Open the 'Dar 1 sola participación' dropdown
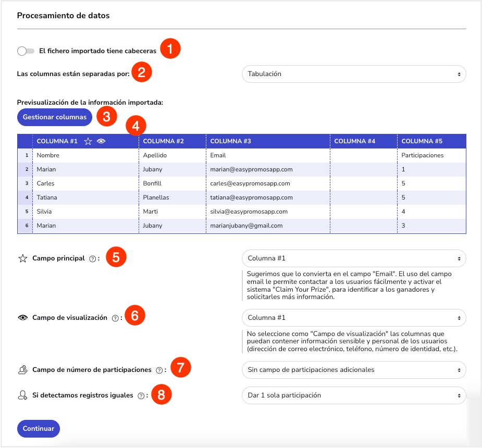Screen dimensions: 482x448 [x=354, y=395]
